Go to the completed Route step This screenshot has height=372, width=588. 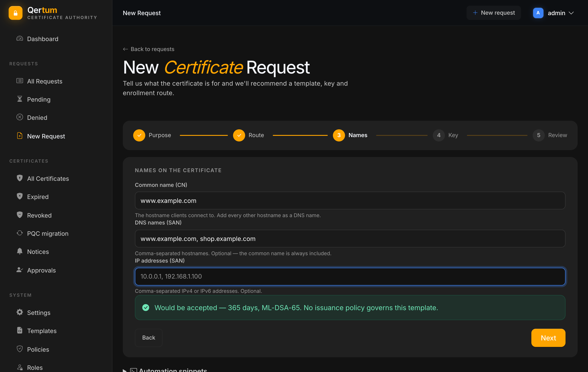point(248,135)
